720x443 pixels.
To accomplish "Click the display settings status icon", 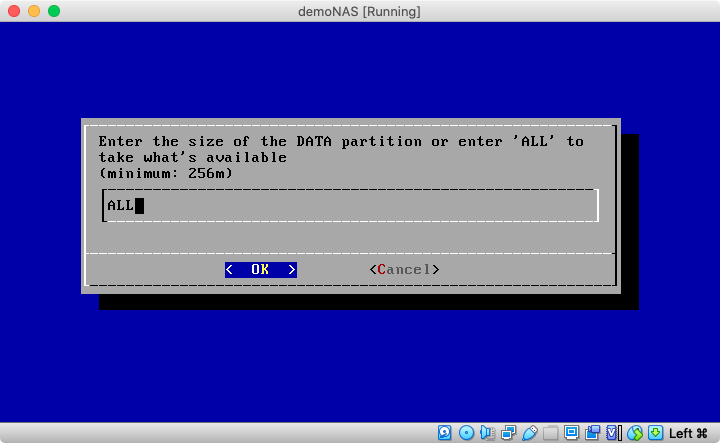I will click(x=572, y=433).
